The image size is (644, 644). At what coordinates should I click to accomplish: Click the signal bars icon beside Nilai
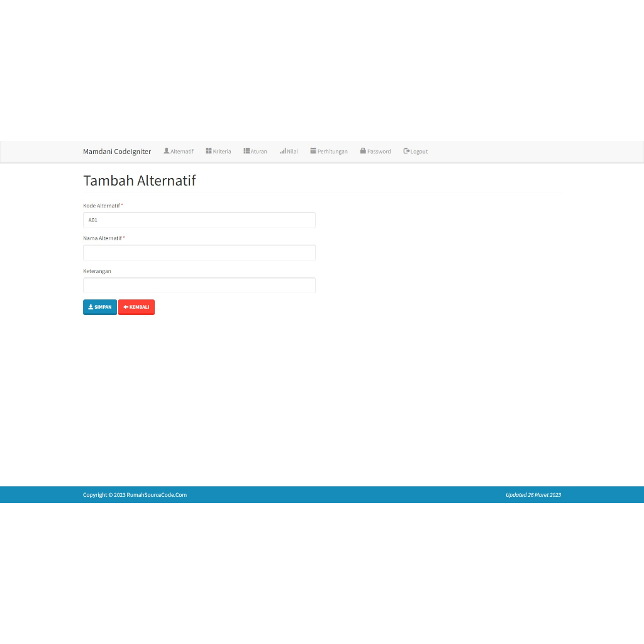pyautogui.click(x=283, y=151)
